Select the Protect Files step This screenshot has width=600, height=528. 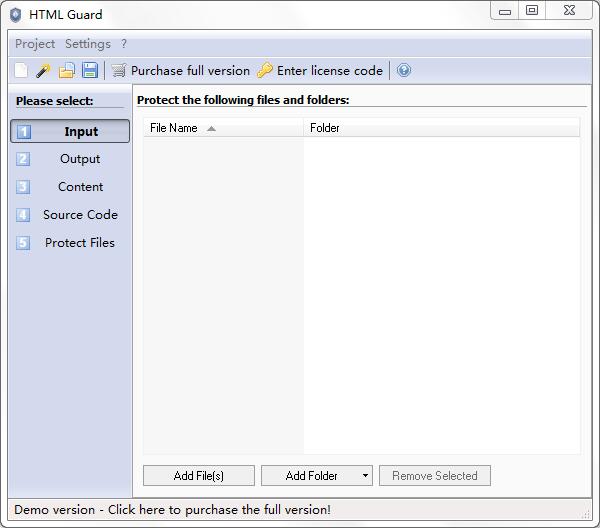(x=70, y=243)
